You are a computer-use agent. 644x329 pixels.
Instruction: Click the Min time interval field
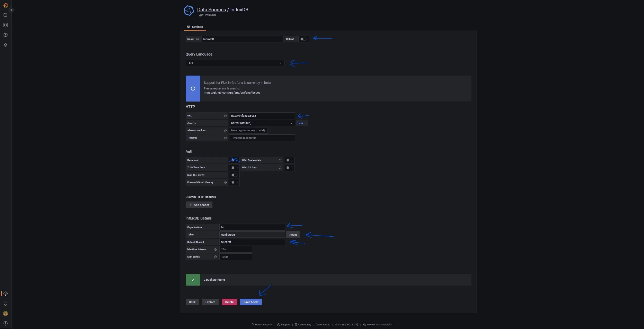(236, 249)
